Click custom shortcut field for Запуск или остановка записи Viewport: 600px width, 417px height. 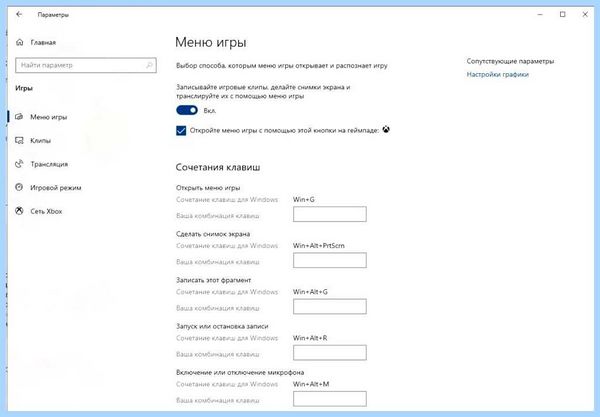click(x=329, y=353)
